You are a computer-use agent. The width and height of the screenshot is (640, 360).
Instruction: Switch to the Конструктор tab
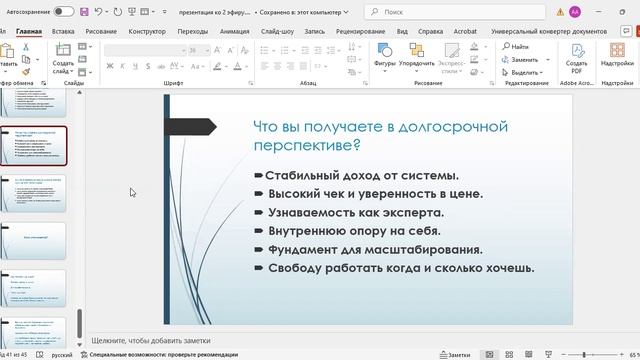tap(147, 31)
